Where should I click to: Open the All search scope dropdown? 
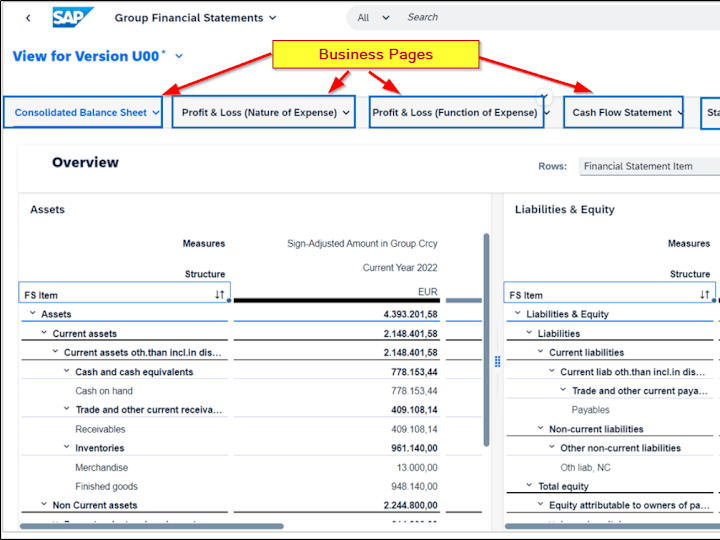coord(373,17)
